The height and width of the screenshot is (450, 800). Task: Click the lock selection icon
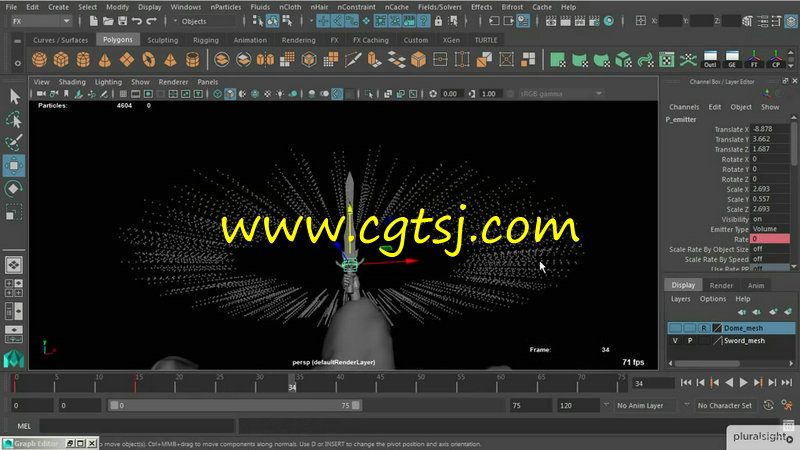click(438, 21)
